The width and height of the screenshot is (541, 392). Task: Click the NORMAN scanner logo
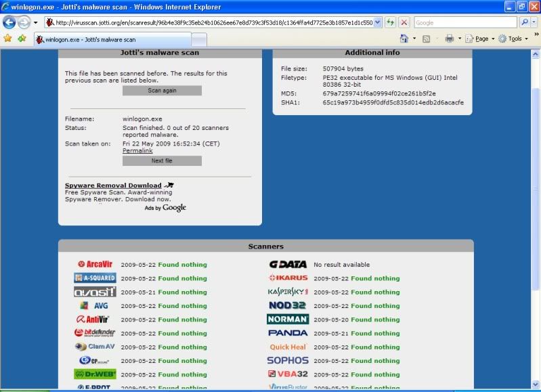tap(288, 319)
